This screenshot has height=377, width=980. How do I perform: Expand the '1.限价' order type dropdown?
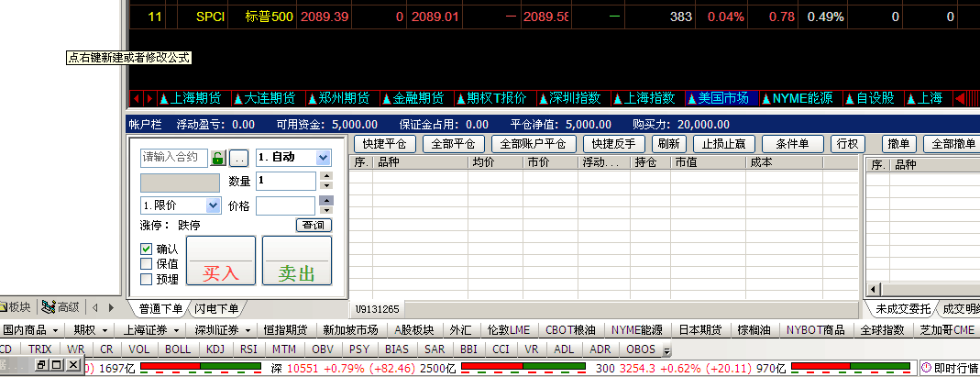tap(214, 205)
